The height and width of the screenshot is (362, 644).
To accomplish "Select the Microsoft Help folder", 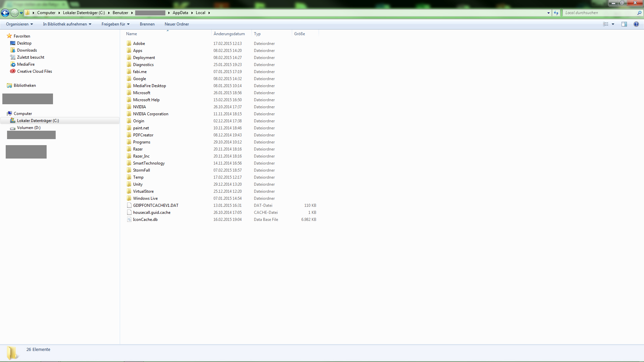I will click(x=146, y=100).
